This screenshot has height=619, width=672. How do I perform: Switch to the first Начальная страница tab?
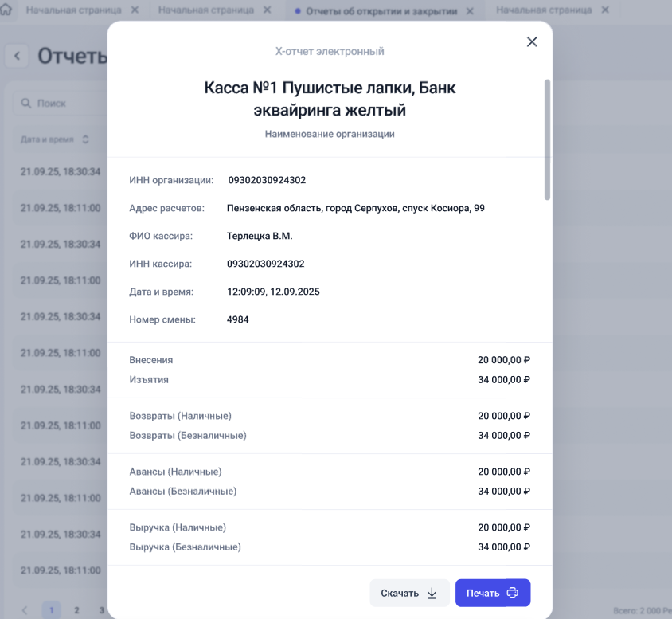pos(74,10)
